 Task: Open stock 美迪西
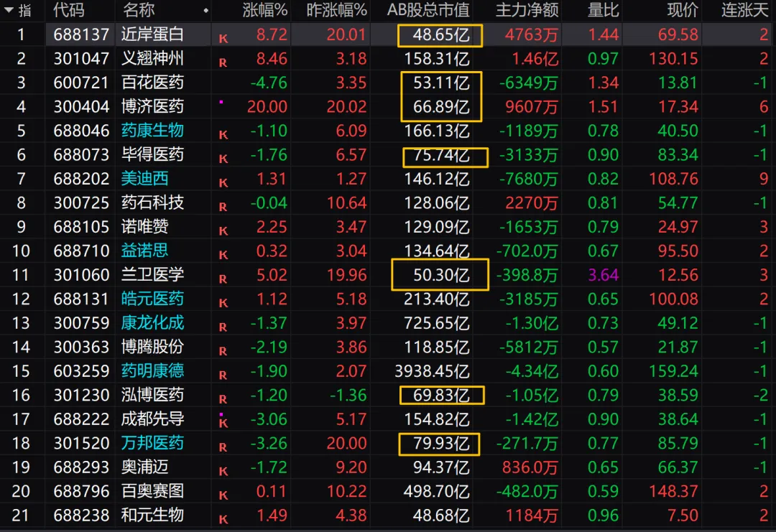point(144,179)
